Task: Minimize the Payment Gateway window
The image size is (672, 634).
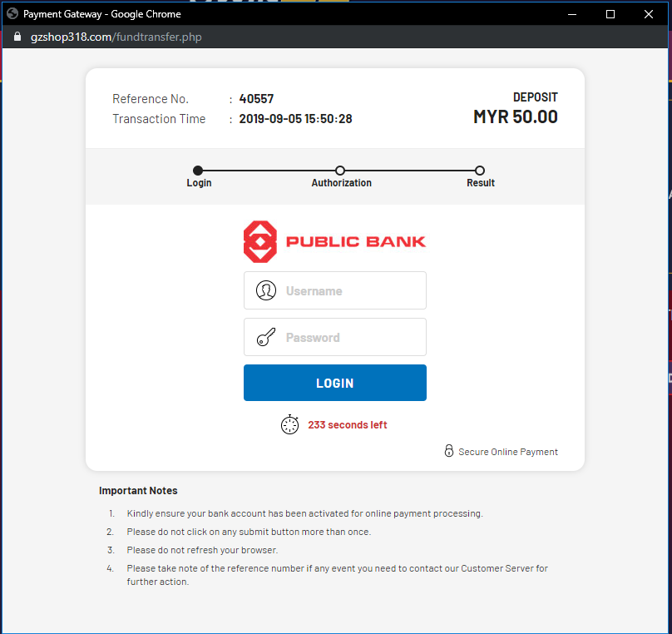Action: click(x=572, y=14)
